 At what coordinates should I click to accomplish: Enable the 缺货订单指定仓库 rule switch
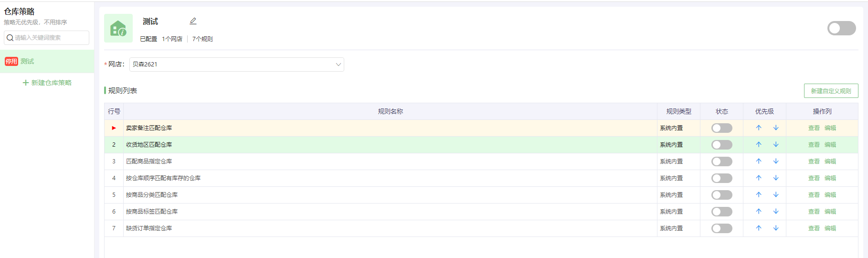click(x=721, y=228)
